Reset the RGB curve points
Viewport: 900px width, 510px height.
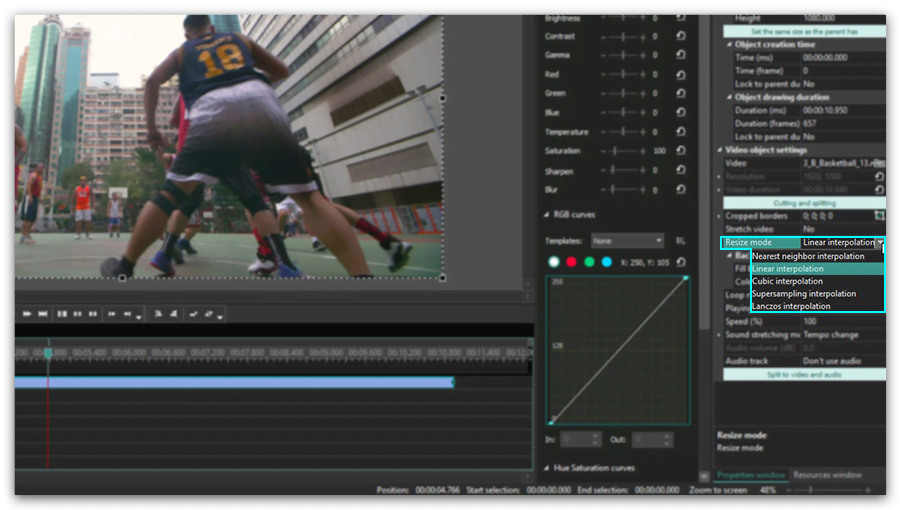[x=681, y=262]
